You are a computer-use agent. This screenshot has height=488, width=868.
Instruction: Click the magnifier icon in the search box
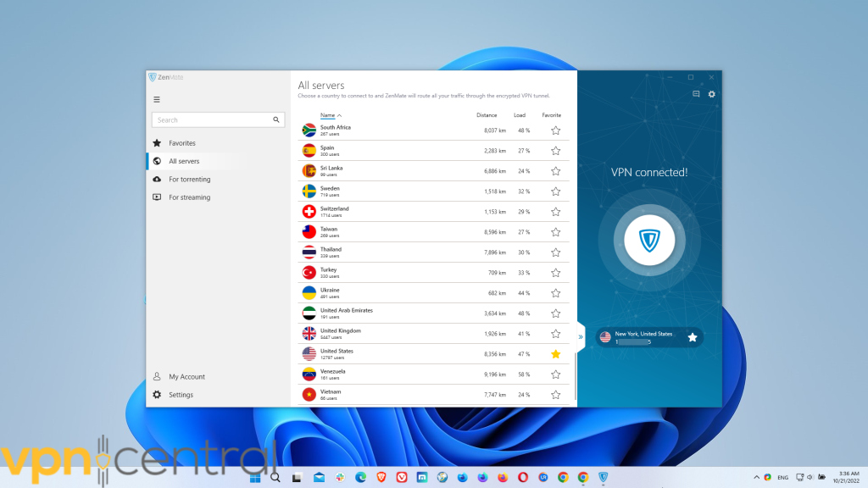(276, 119)
